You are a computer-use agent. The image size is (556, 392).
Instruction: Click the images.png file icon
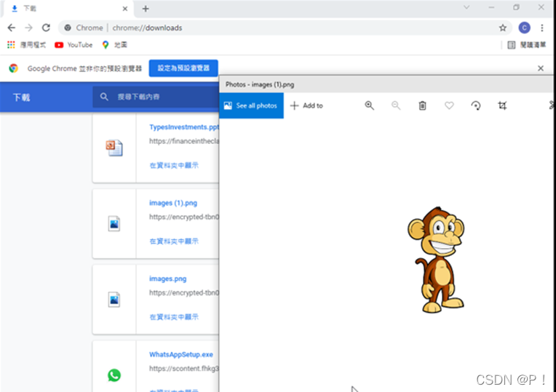click(114, 300)
